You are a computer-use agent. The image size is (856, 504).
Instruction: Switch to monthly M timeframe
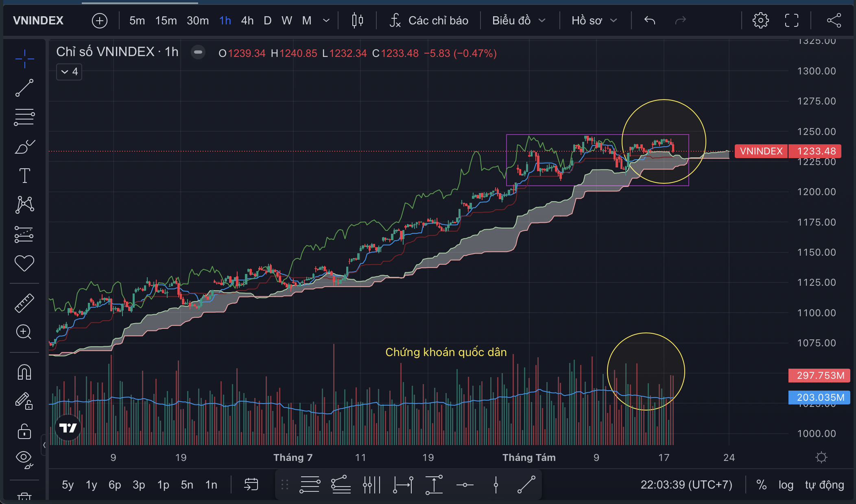[307, 20]
